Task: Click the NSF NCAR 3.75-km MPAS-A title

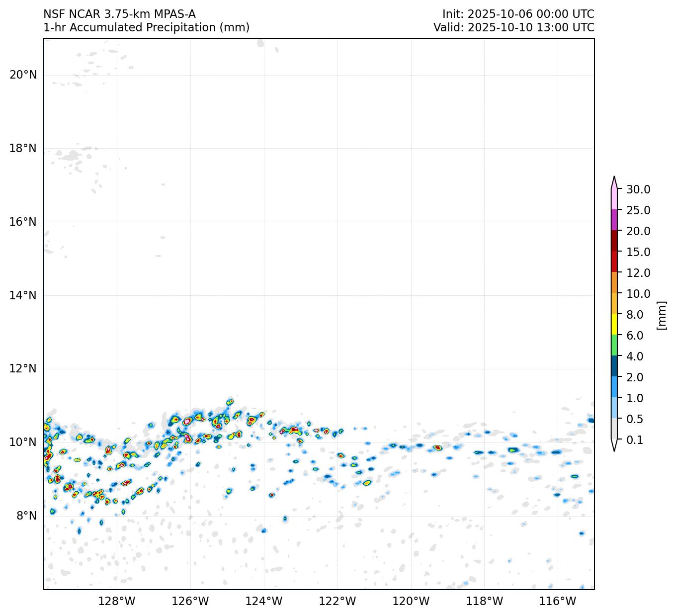Action: (119, 14)
